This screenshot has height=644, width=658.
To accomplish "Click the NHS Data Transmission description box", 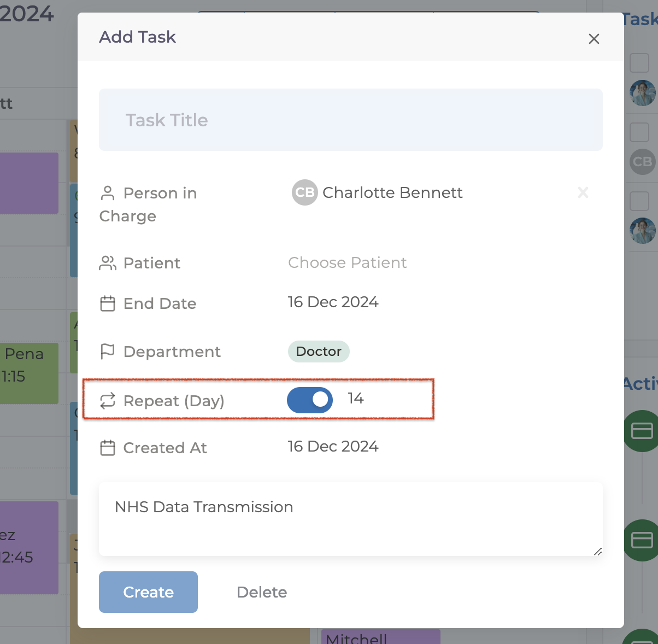I will pyautogui.click(x=350, y=519).
